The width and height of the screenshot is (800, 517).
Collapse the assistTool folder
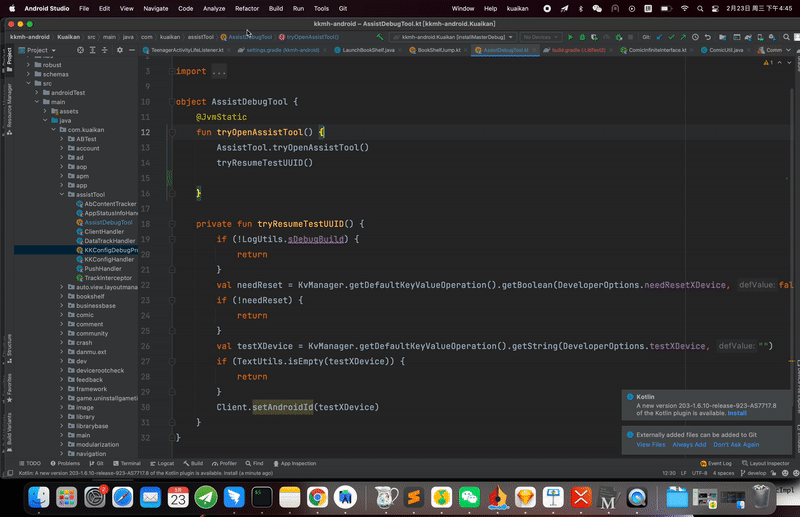(x=62, y=194)
